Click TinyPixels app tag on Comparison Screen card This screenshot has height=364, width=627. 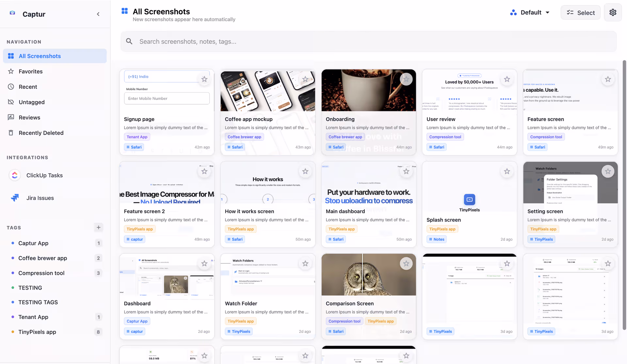pos(380,321)
